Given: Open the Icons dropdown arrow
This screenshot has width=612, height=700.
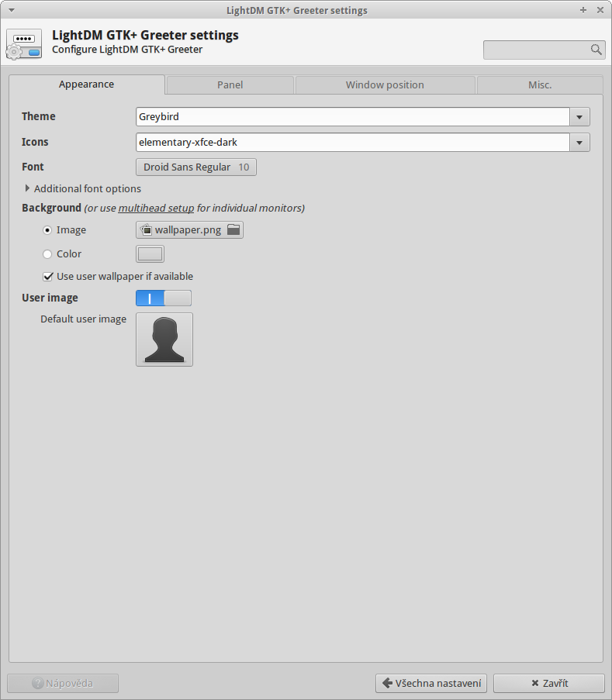Looking at the screenshot, I should [579, 143].
